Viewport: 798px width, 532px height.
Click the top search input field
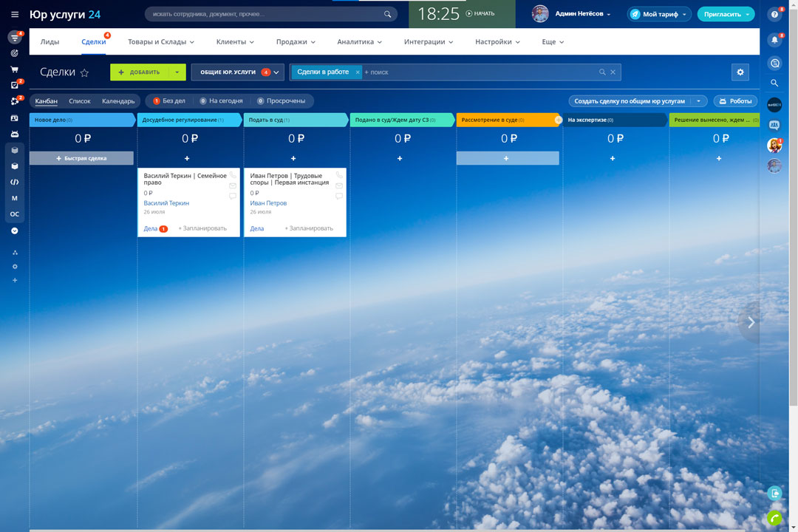click(x=266, y=14)
